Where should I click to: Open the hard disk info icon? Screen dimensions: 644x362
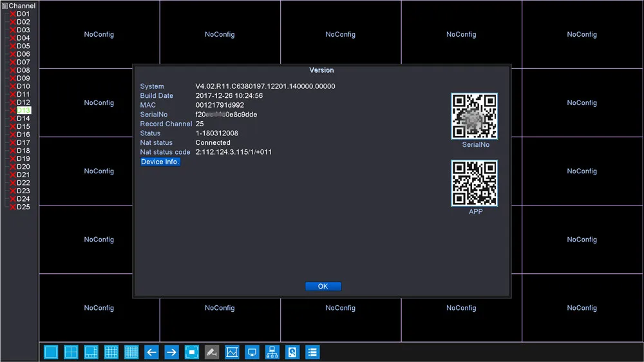tap(292, 352)
